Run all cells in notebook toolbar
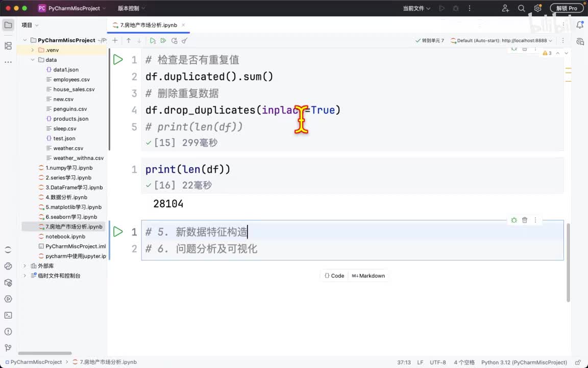The height and width of the screenshot is (368, 588). tap(163, 40)
